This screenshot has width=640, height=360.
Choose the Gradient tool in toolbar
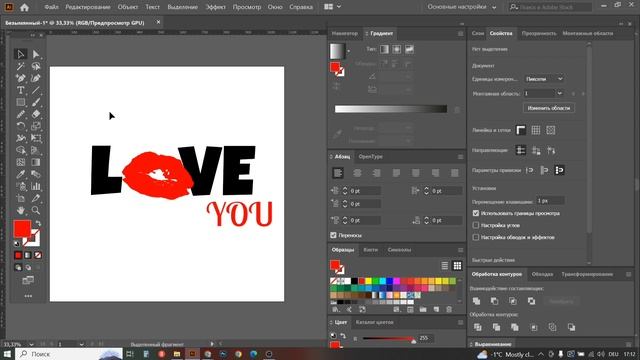(36, 162)
